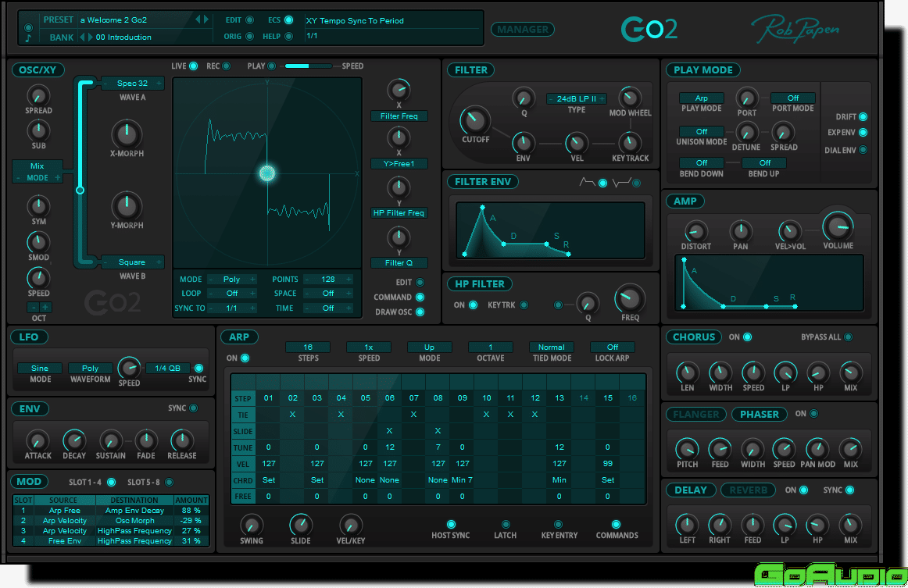Click the filter Cutoff knob

click(475, 120)
